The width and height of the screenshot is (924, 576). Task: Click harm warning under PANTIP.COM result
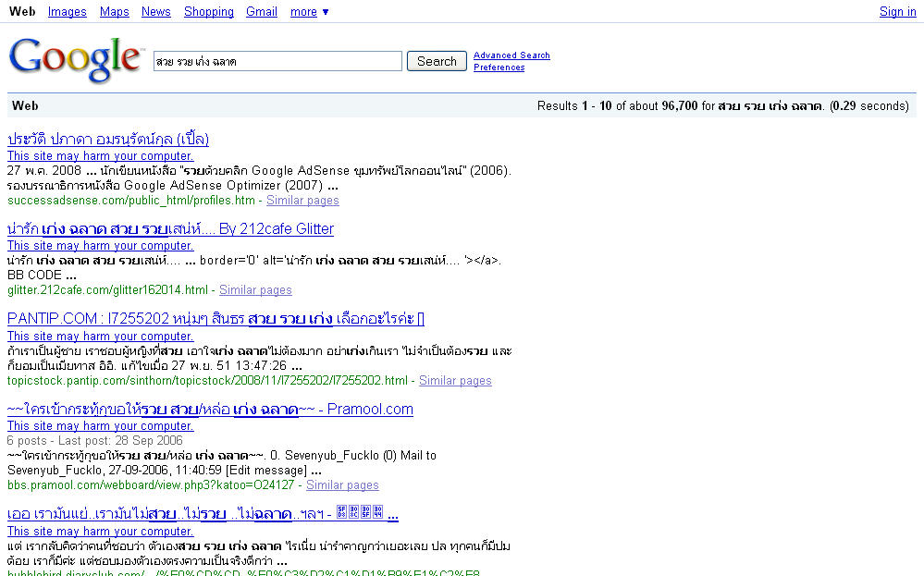[x=100, y=337]
